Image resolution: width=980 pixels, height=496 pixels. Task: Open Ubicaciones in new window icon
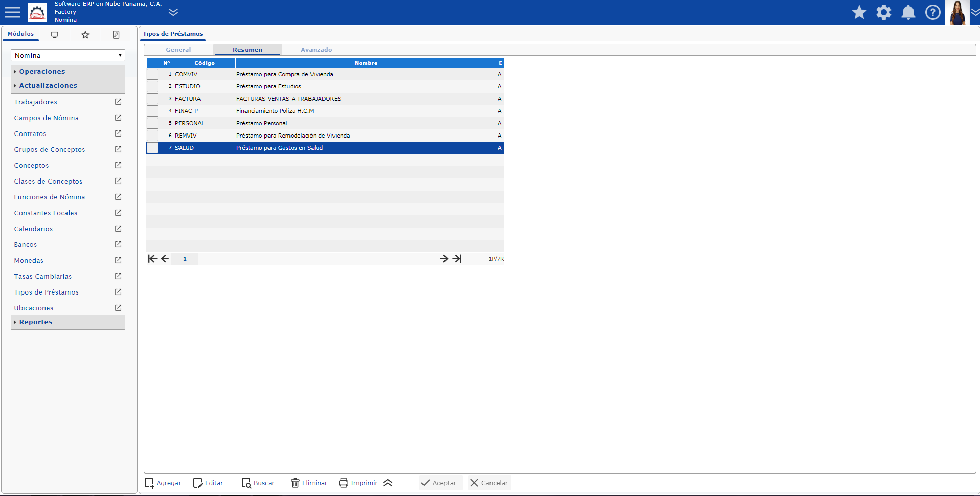tap(118, 308)
